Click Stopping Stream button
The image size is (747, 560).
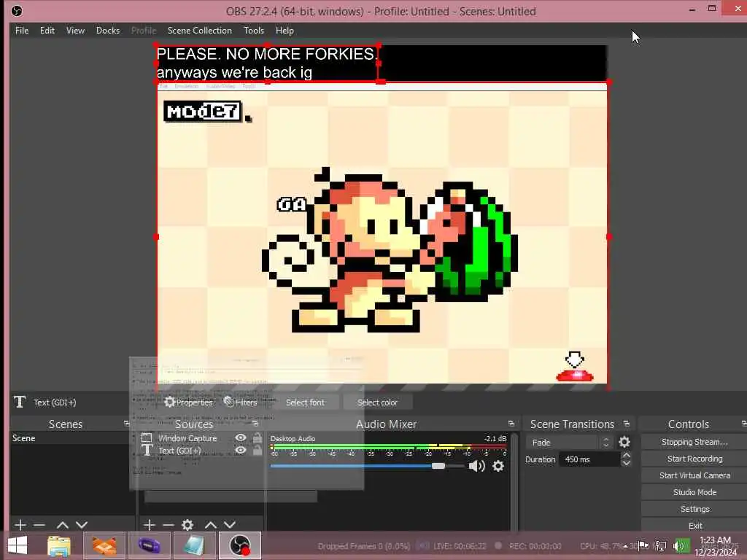coord(694,442)
